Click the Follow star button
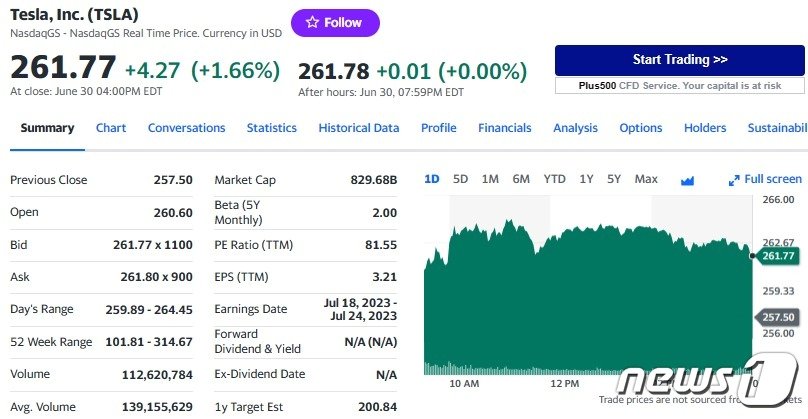Image resolution: width=808 pixels, height=419 pixels. tap(335, 23)
